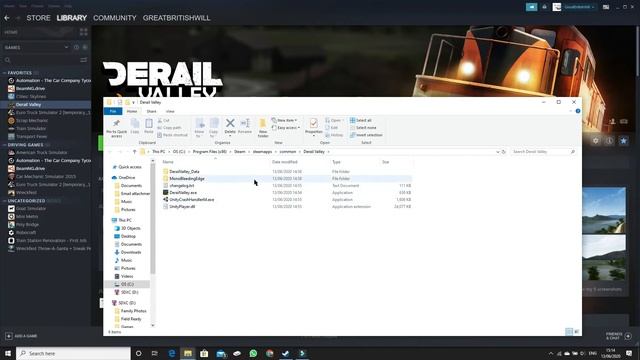Click the navigation pane scrollbar

click(153, 218)
